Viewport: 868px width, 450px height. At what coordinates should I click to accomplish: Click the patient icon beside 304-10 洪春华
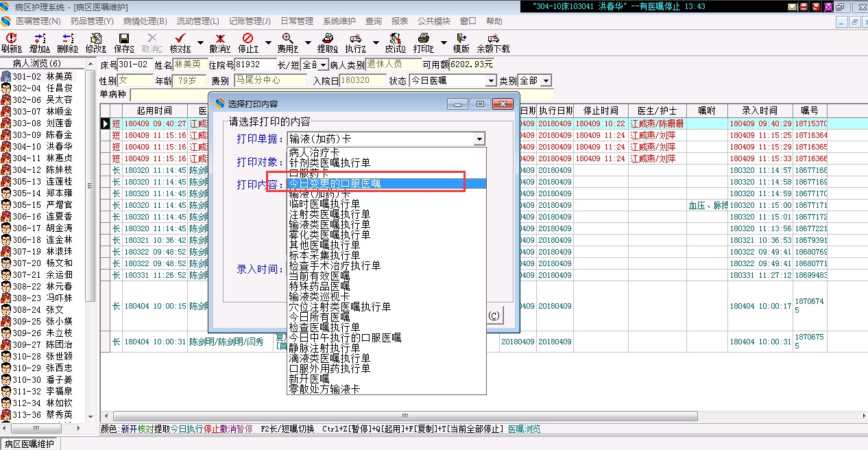[x=5, y=146]
